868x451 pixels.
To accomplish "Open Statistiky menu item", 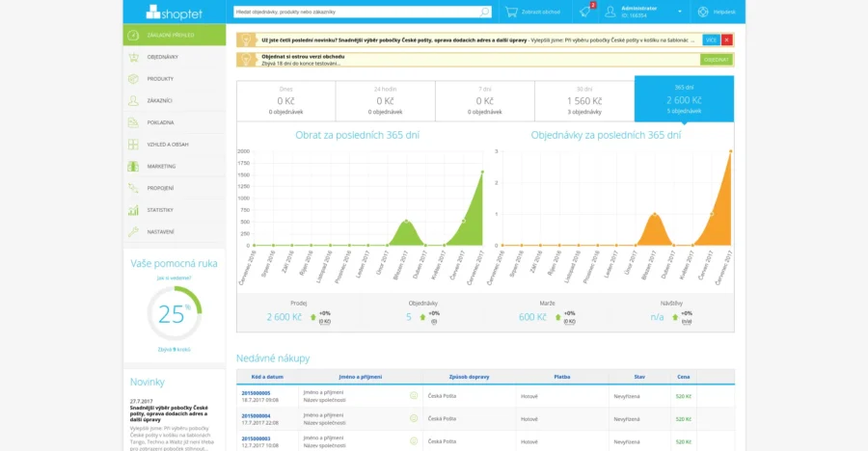I will 175,210.
